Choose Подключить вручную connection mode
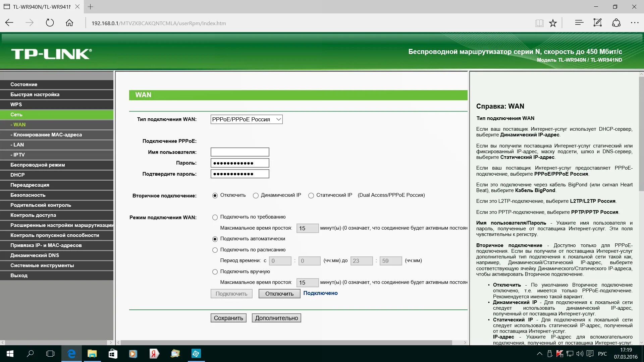The image size is (644, 362). coord(215,272)
